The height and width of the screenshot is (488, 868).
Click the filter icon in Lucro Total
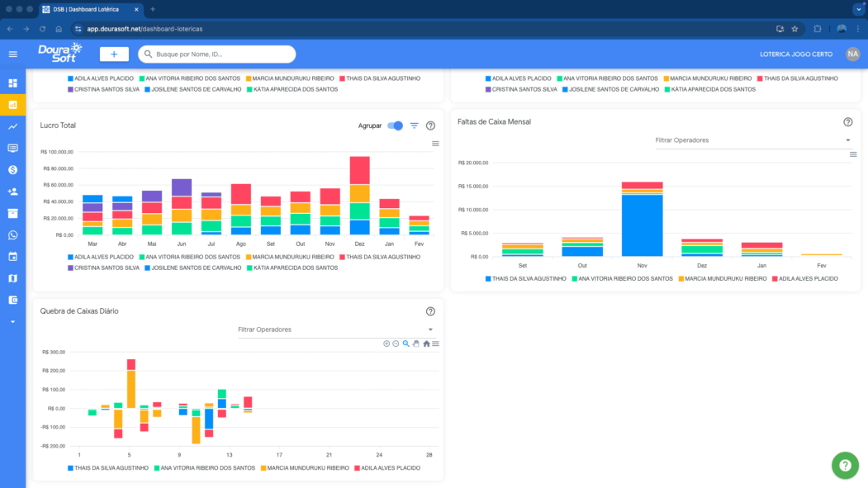point(415,126)
